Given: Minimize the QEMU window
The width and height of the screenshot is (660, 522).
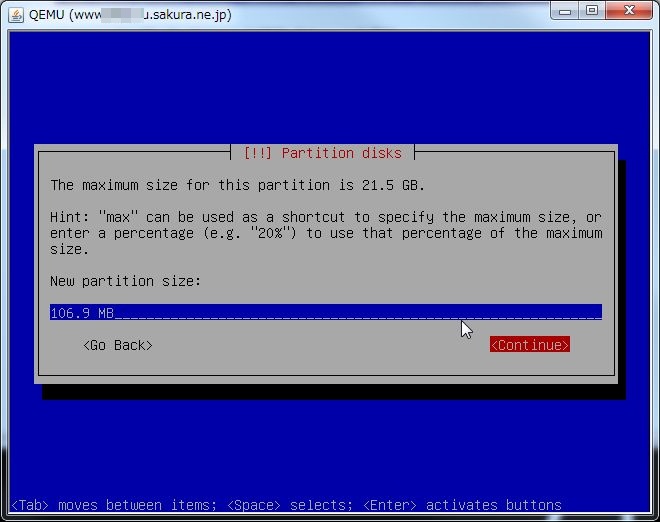Looking at the screenshot, I should [x=565, y=11].
